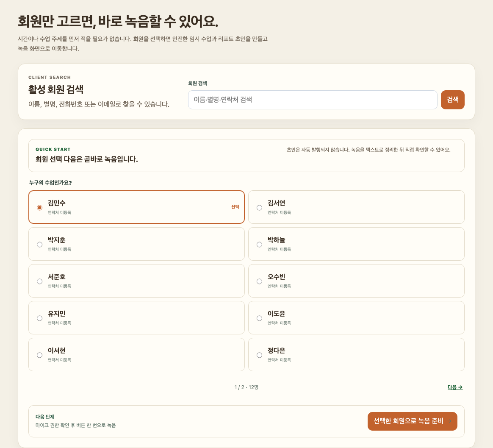This screenshot has width=493, height=448.
Task: Click the 이서현 name text
Action: point(57,351)
